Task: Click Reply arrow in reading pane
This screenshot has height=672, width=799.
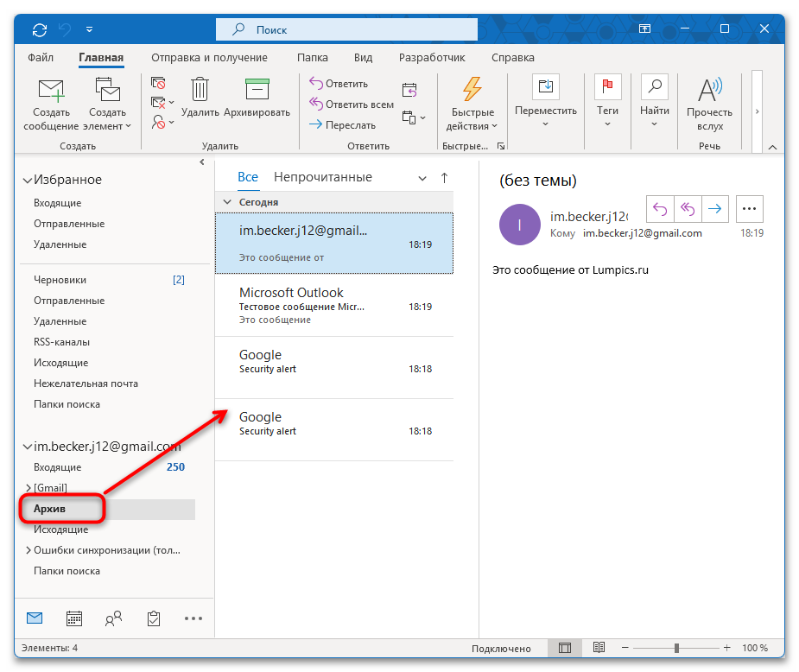Action: (660, 208)
